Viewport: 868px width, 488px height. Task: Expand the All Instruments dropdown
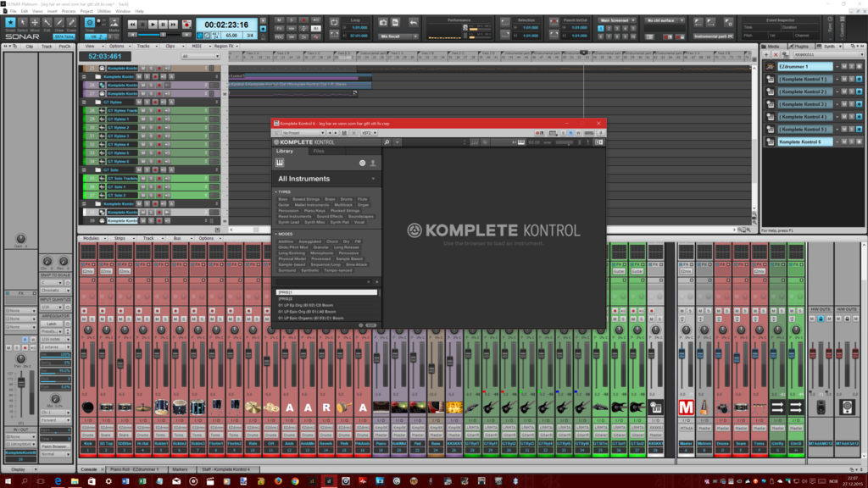(x=373, y=179)
